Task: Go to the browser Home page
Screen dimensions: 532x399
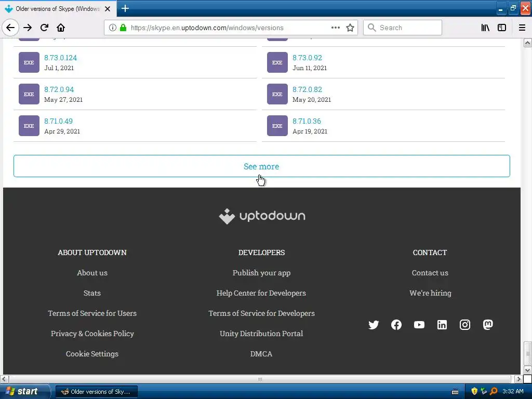Action: [61, 28]
